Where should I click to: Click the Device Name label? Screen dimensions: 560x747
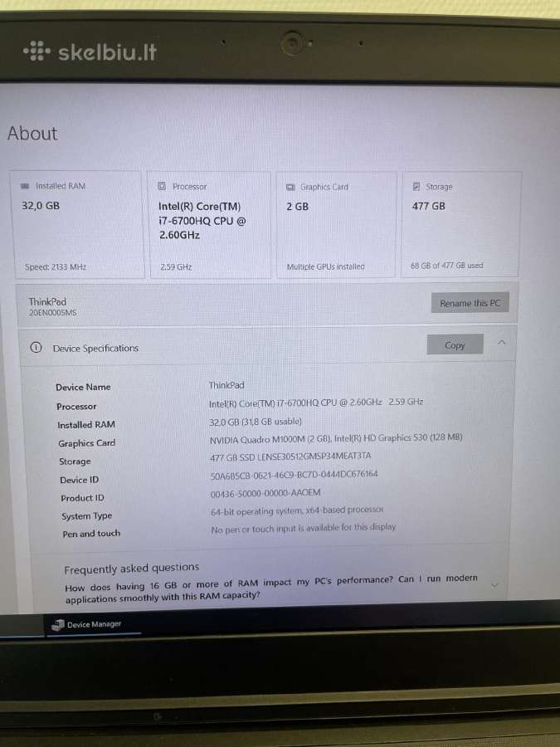tap(83, 387)
